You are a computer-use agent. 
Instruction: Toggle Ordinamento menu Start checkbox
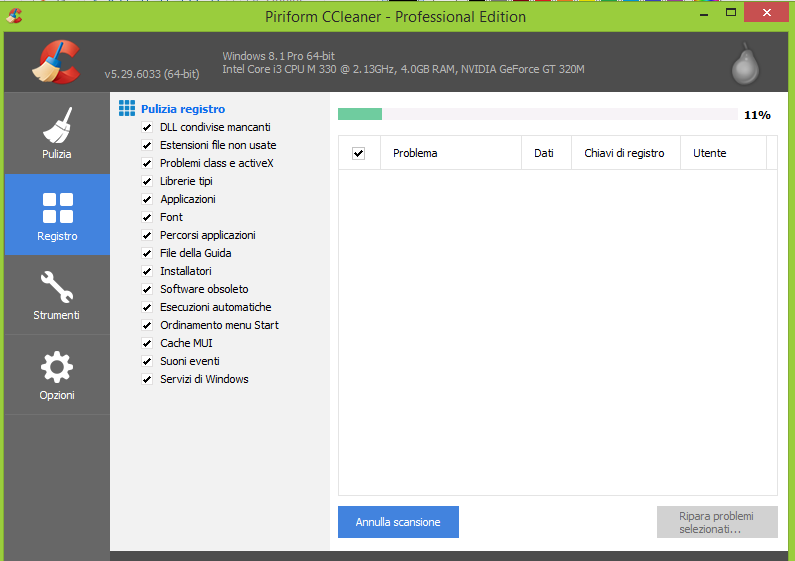[x=147, y=325]
